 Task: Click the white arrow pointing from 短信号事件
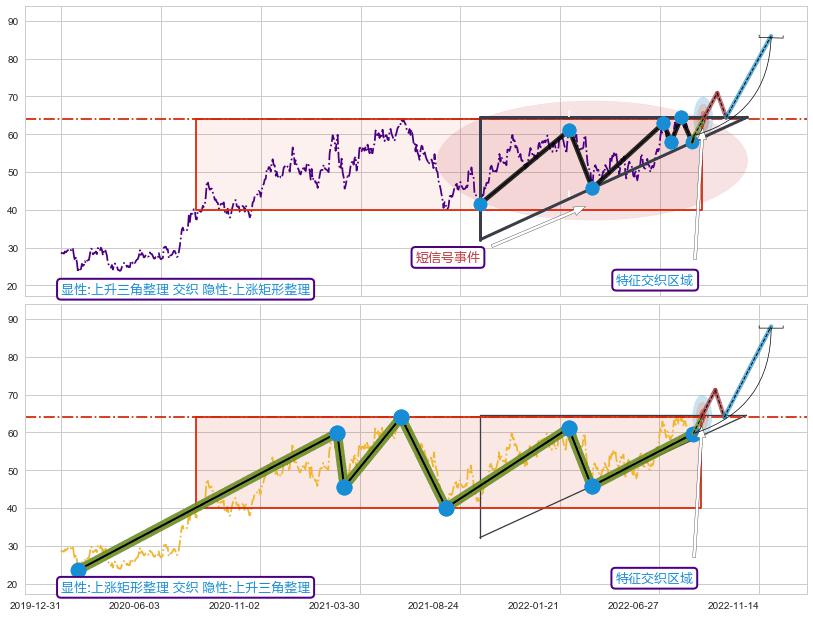pyautogui.click(x=537, y=226)
